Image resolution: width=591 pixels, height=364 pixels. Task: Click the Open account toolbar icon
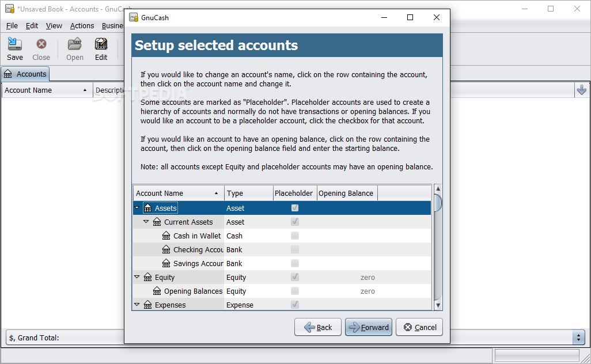75,49
